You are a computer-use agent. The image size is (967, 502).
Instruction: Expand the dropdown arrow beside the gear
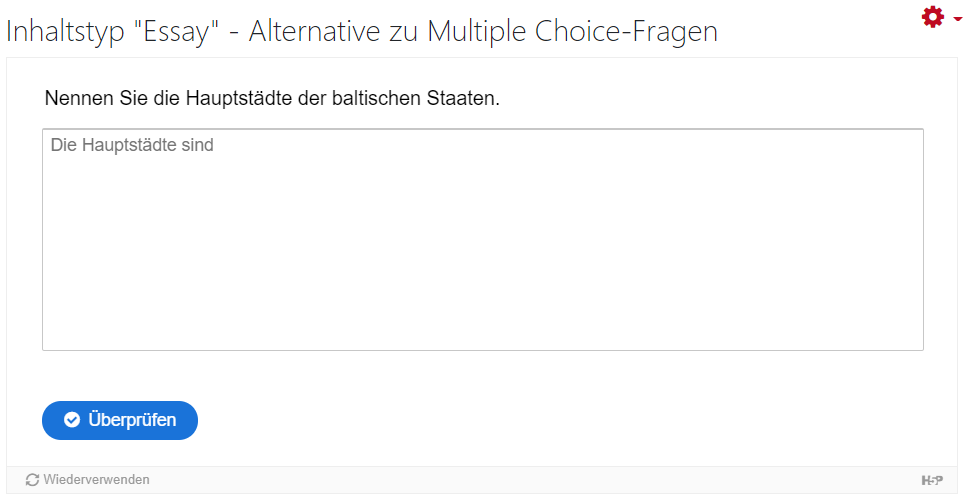(x=957, y=19)
